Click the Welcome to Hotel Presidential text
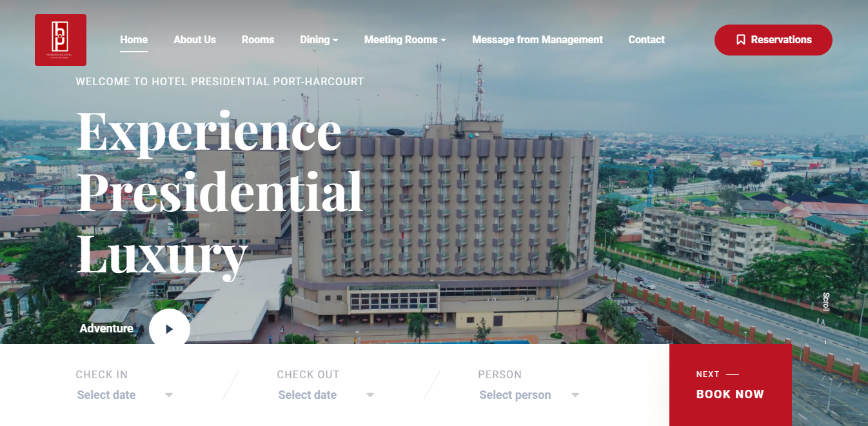 point(220,82)
